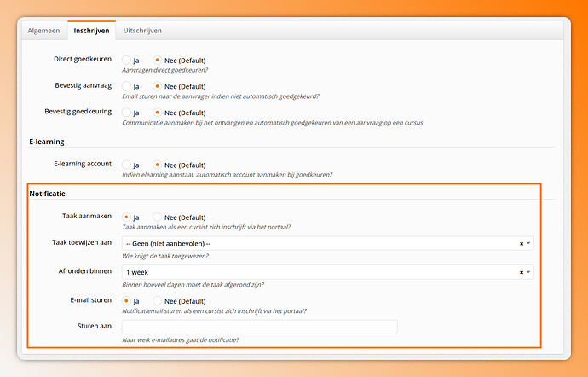Screen dimensions: 588x377
Task: Open the 'Geen (niet aanbevolen)' combo box
Action: coord(327,243)
